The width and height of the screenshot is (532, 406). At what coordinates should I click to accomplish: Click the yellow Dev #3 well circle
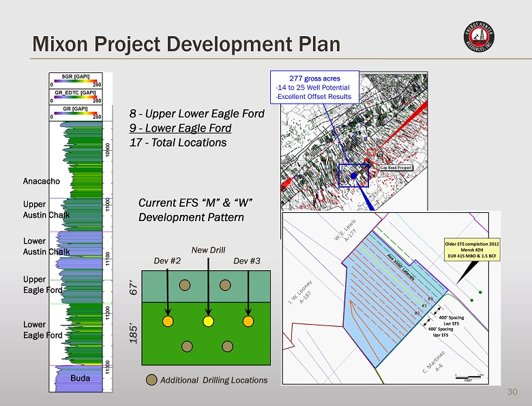(248, 320)
